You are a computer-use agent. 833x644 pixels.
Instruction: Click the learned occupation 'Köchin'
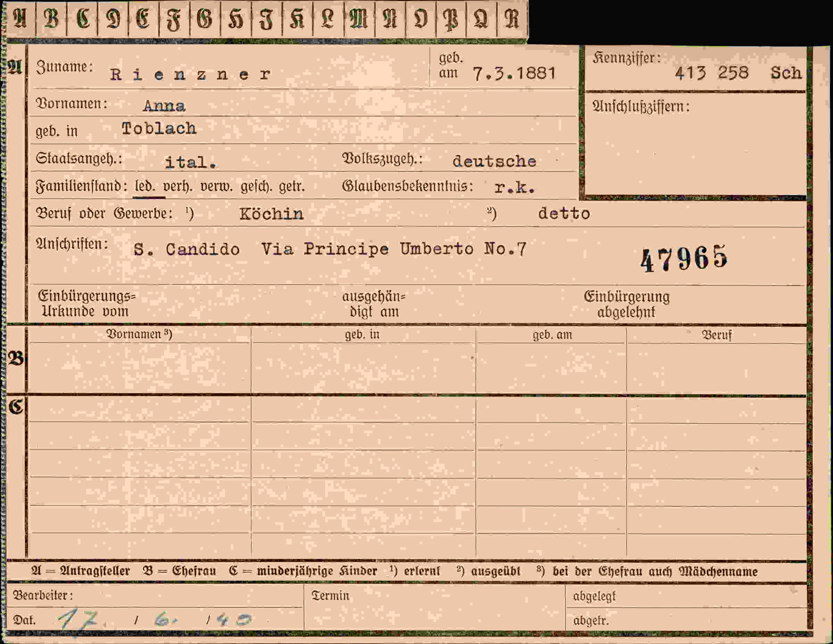(x=272, y=214)
